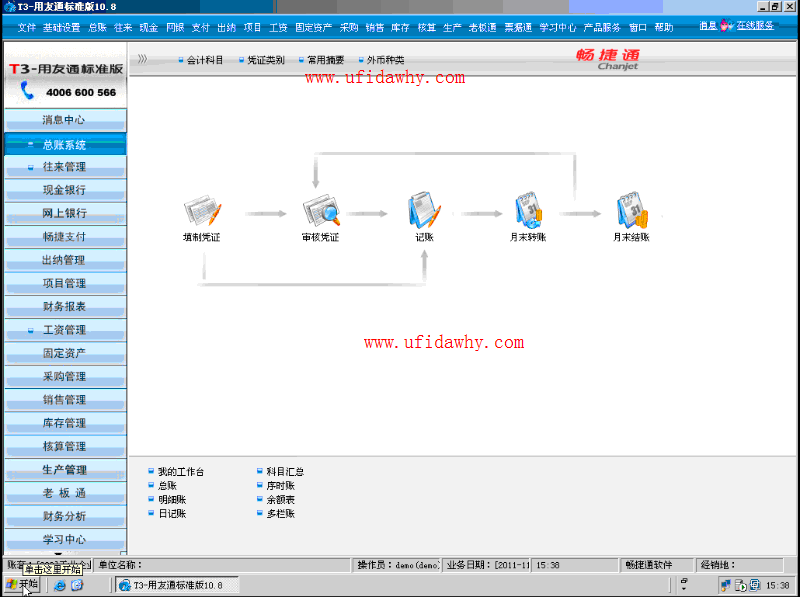
Task: Open the 记账 workflow icon
Action: click(x=424, y=210)
